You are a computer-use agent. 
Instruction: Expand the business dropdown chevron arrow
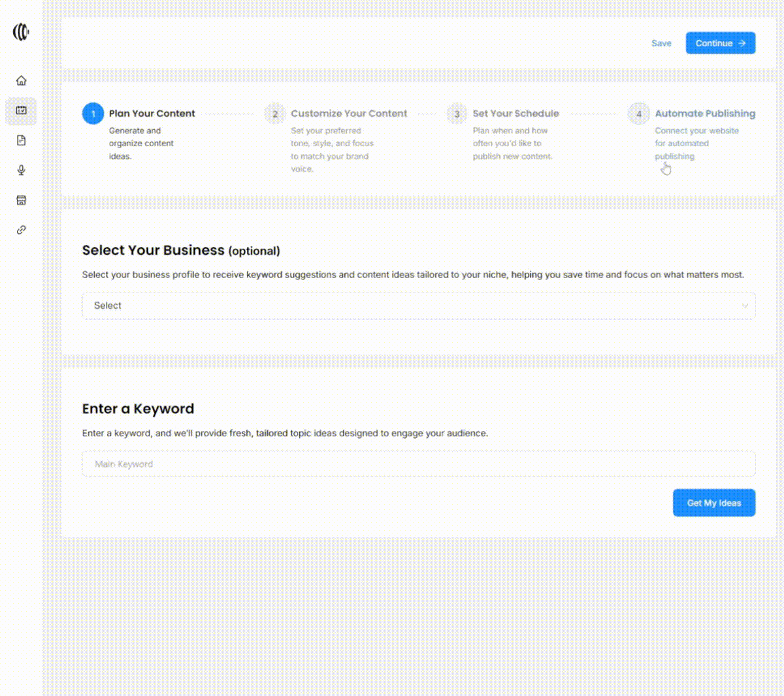pos(744,306)
